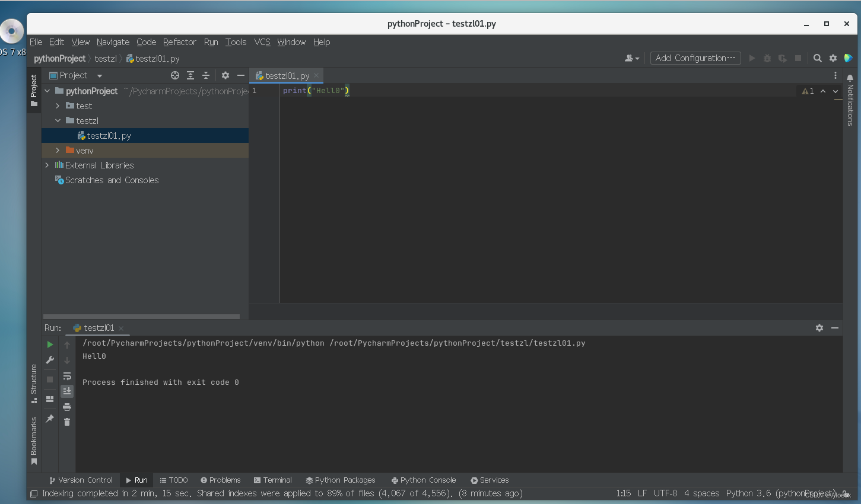Click the Stop square in Run panel
Screen dimensions: 861x504
[50, 379]
